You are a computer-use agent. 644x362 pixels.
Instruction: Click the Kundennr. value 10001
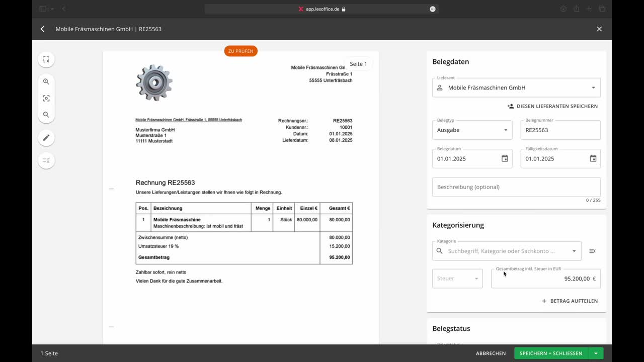pos(346,127)
